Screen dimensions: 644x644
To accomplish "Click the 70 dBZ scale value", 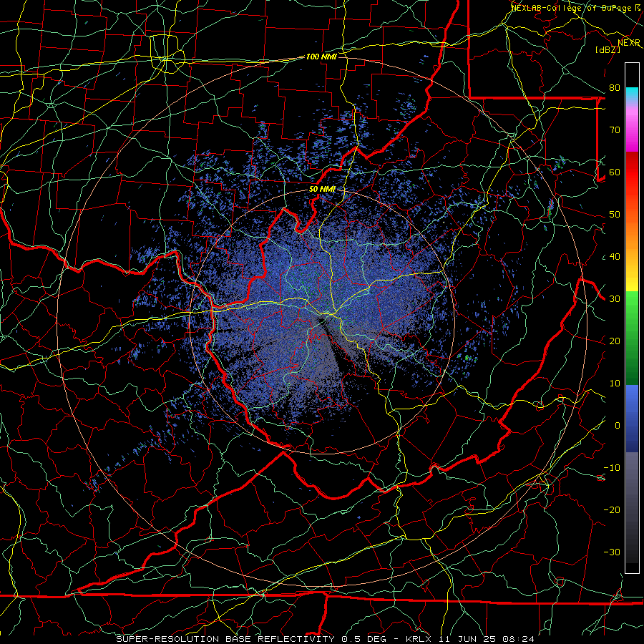I will click(x=615, y=130).
